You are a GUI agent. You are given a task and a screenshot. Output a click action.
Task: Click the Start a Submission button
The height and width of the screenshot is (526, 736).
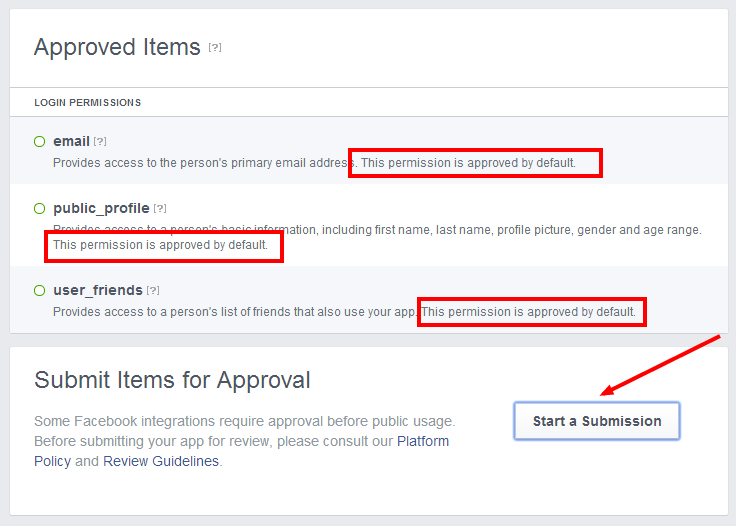pyautogui.click(x=597, y=421)
